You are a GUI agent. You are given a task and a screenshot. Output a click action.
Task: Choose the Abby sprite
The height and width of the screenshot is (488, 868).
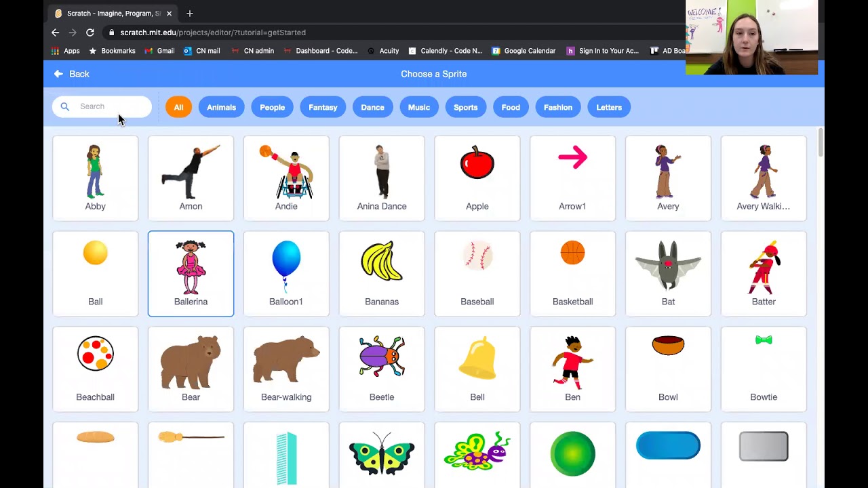coord(95,178)
